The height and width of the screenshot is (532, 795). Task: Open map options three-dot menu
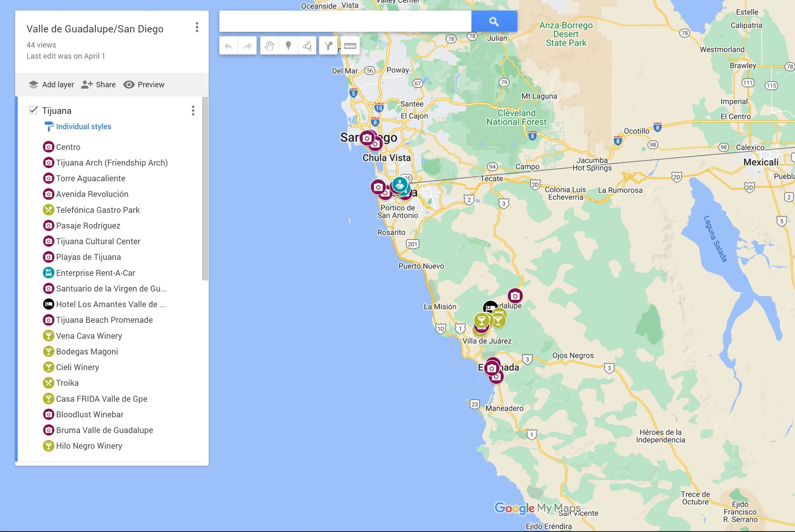coord(197,28)
